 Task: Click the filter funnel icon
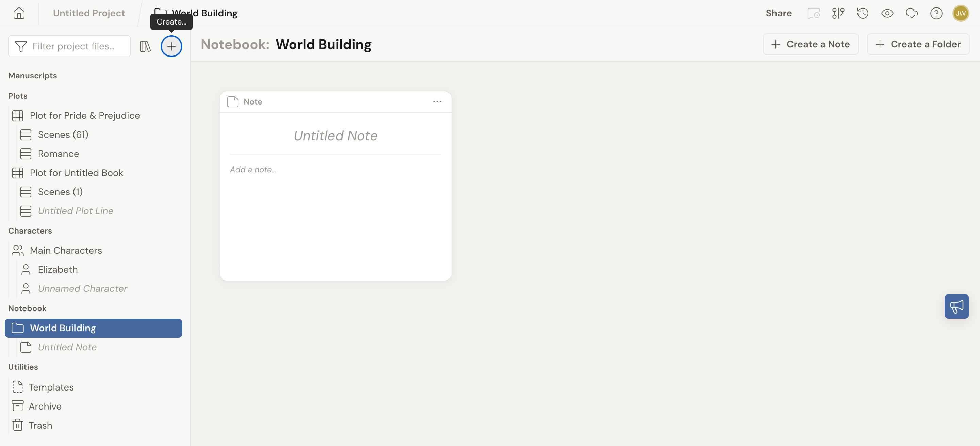point(21,46)
